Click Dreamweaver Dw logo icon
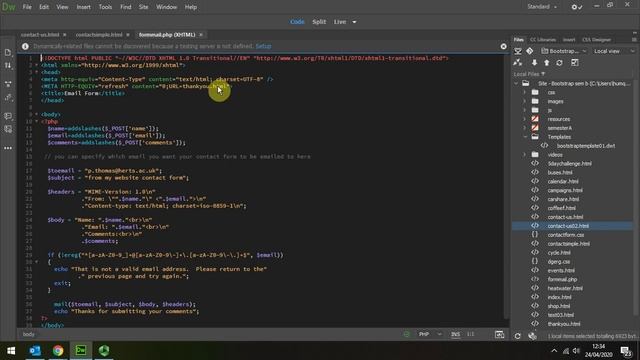Viewport: 640px width, 360px height. coord(9,7)
